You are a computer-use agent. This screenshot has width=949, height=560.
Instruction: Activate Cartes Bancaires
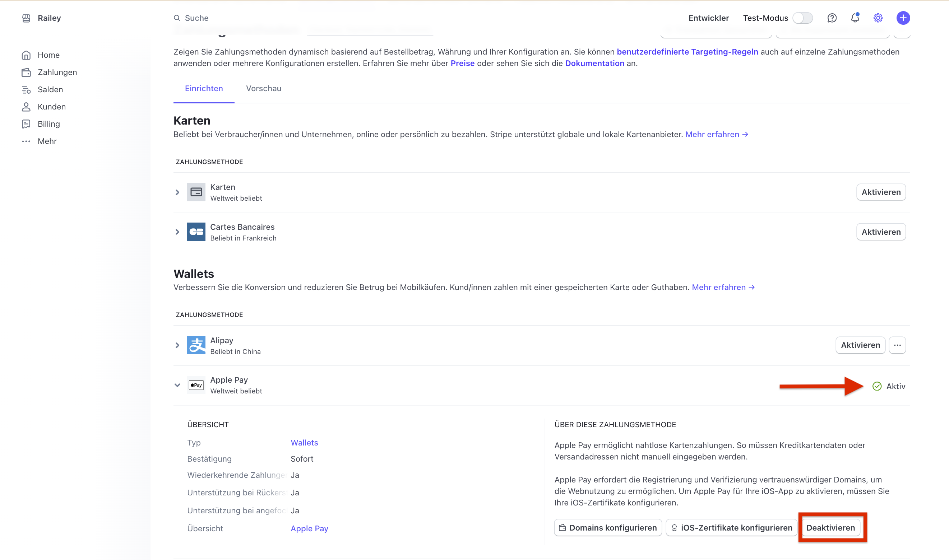click(881, 232)
